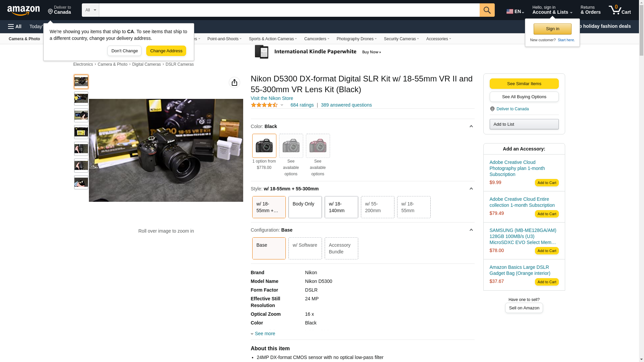The height and width of the screenshot is (362, 644).
Task: Collapse the Color section chevron
Action: point(471,126)
